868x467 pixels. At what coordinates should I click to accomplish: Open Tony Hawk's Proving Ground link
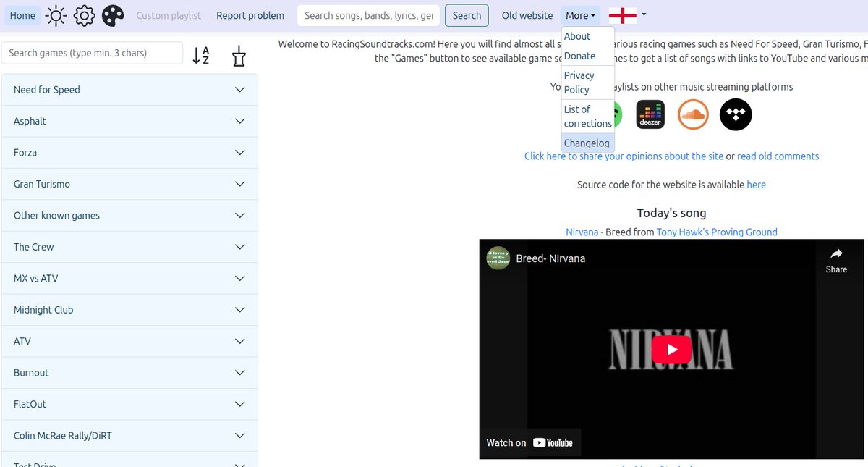(x=717, y=232)
